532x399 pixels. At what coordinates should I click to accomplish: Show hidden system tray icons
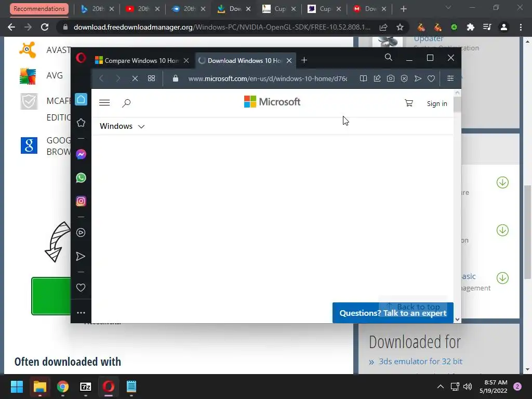[441, 387]
